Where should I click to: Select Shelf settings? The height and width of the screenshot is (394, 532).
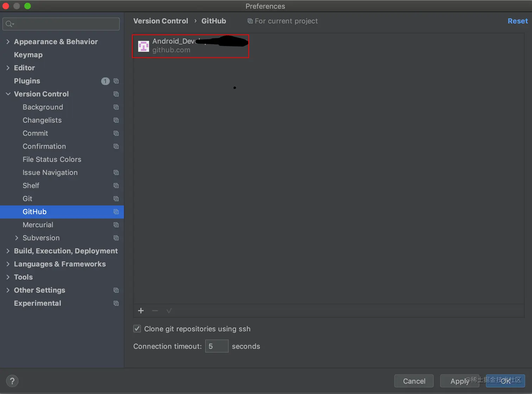(31, 185)
